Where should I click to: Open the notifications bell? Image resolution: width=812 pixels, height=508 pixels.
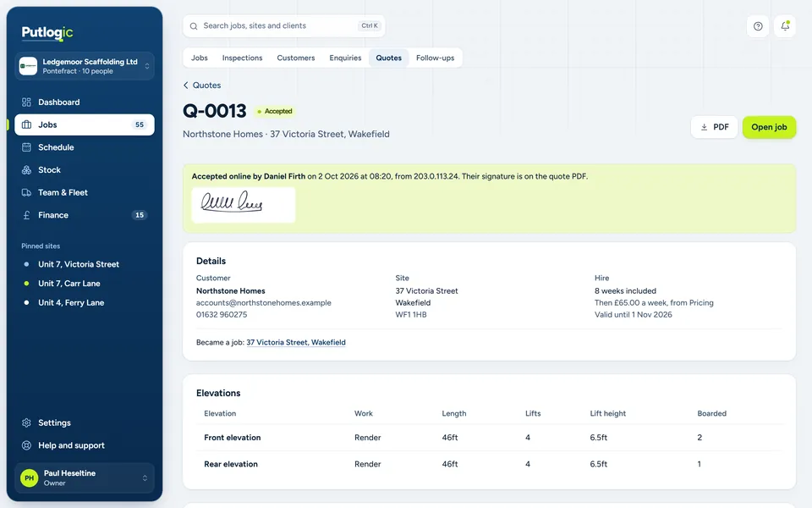pos(785,26)
